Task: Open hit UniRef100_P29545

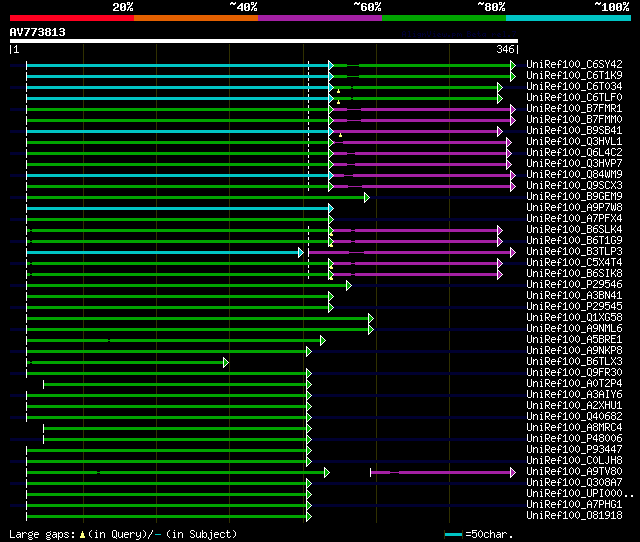Action: coord(574,307)
